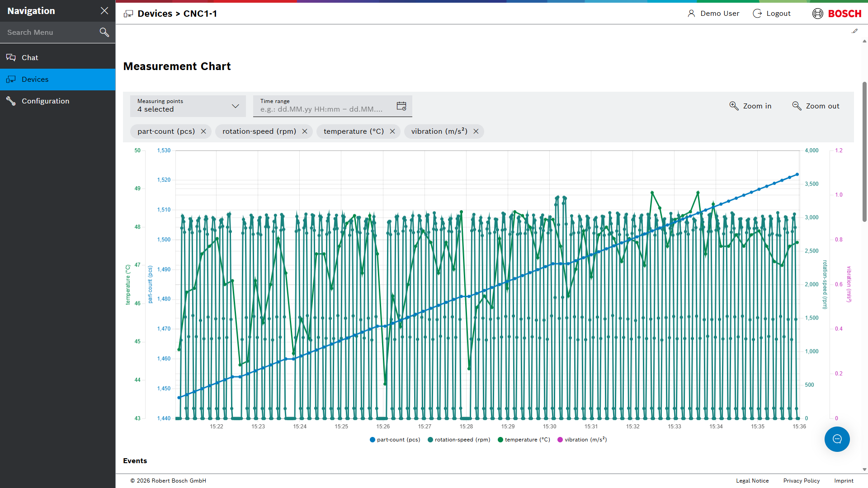This screenshot has height=488, width=868.
Task: Toggle part-count series in chart legend
Action: point(395,440)
